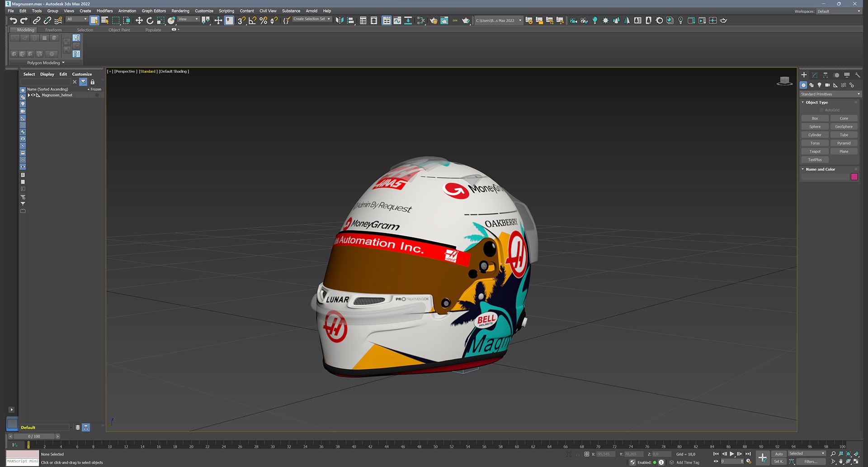Open the Scripting menu
868x467 pixels.
pos(226,11)
